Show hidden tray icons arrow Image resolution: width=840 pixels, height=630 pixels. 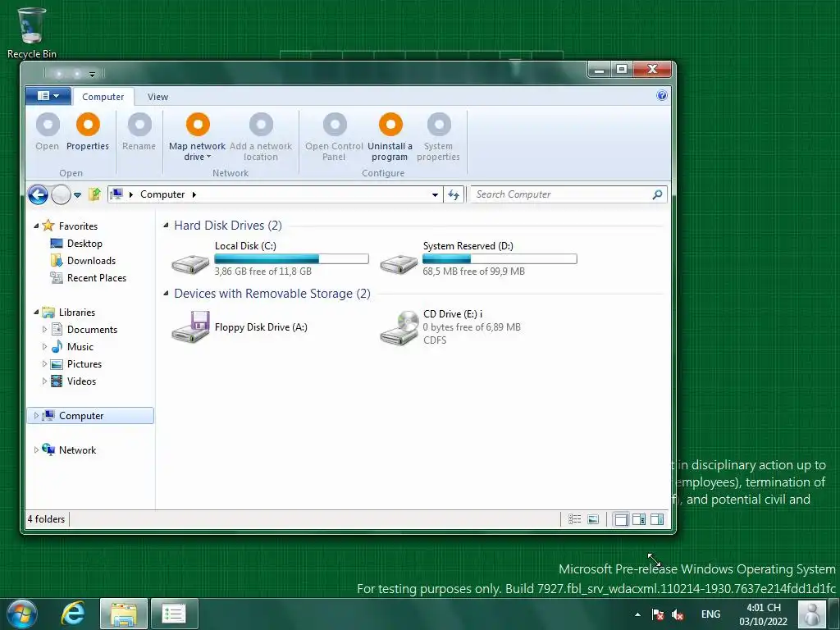[x=637, y=614]
